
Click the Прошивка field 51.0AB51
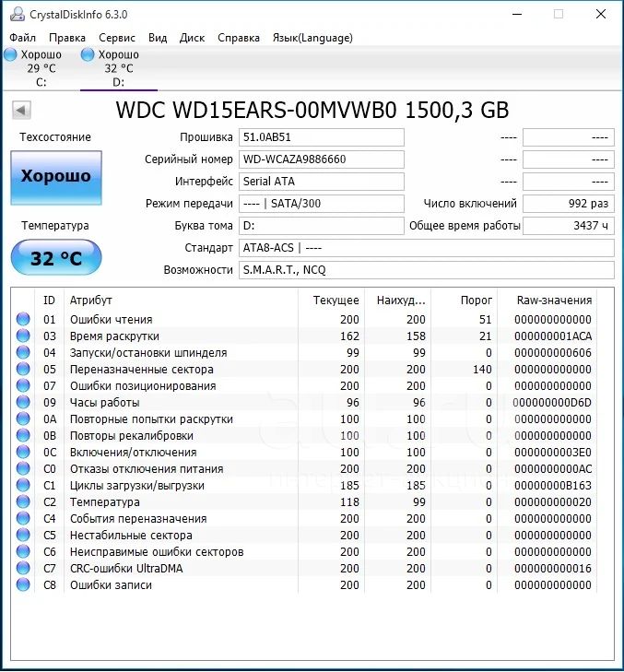[x=322, y=137]
